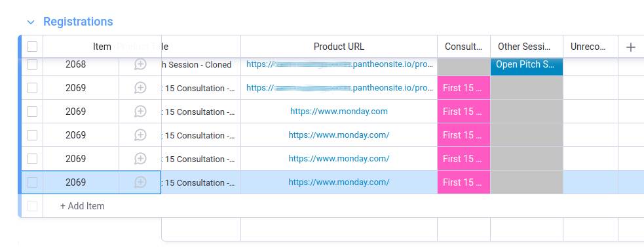Open conversation icon in highlighted 2069 row
The width and height of the screenshot is (644, 250).
coord(140,182)
